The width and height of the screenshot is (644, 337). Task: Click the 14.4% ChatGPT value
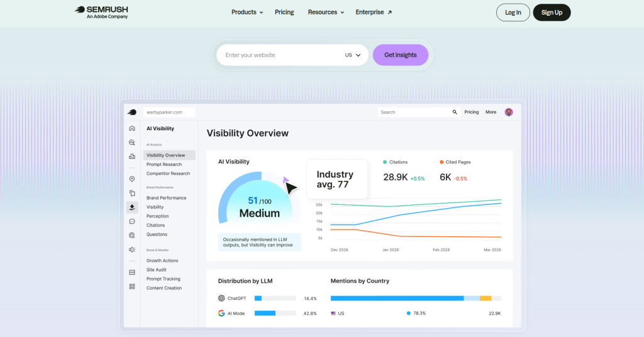[310, 299]
